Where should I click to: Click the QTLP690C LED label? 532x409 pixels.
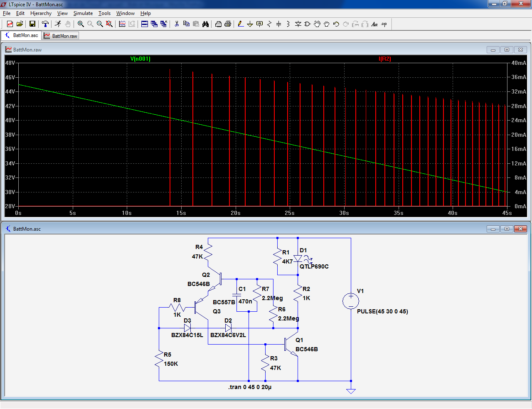tap(314, 266)
